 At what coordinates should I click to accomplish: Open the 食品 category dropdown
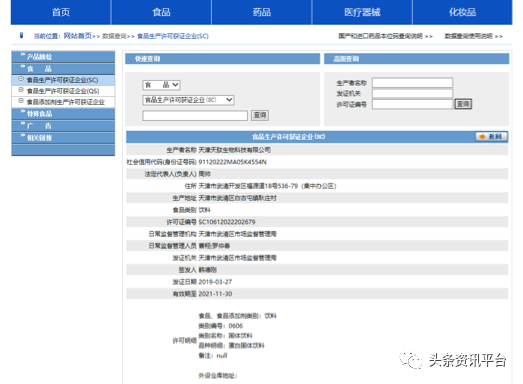pos(161,85)
